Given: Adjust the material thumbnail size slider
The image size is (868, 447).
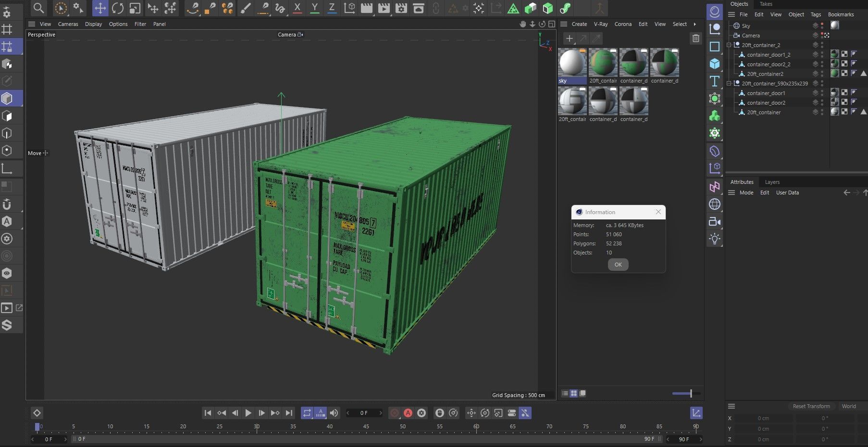Looking at the screenshot, I should pos(686,393).
